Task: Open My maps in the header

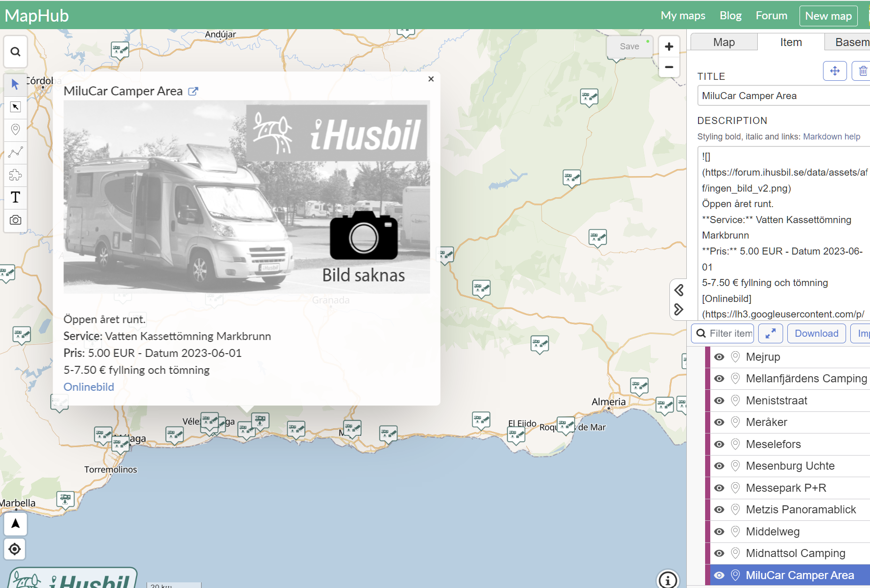Action: tap(683, 15)
